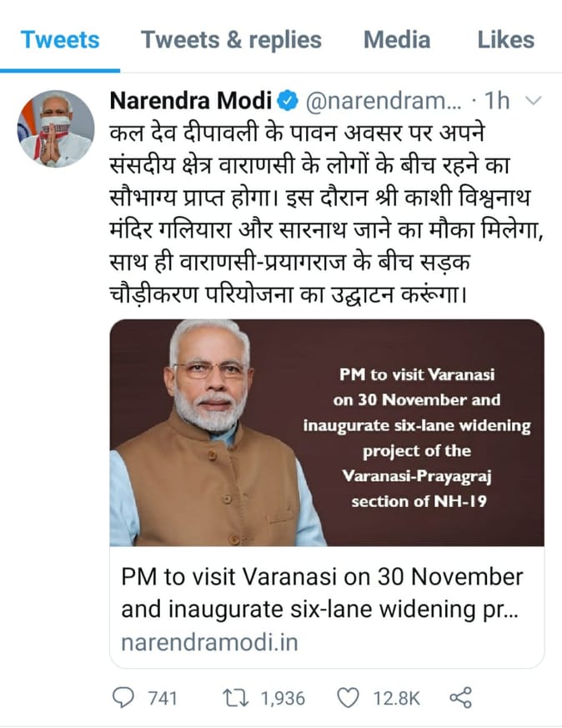Image resolution: width=562 pixels, height=728 pixels.
Task: Open the reply speech bubble icon
Action: tap(123, 697)
